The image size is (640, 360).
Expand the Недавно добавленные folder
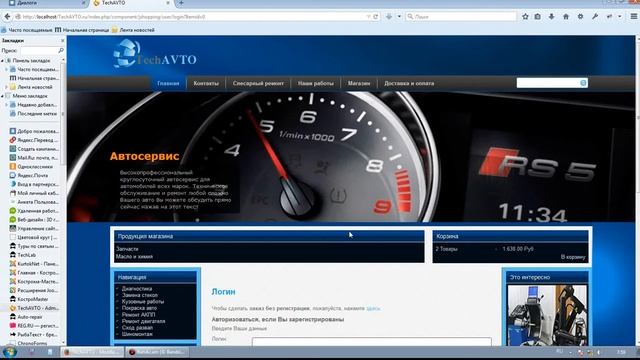[x=7, y=105]
